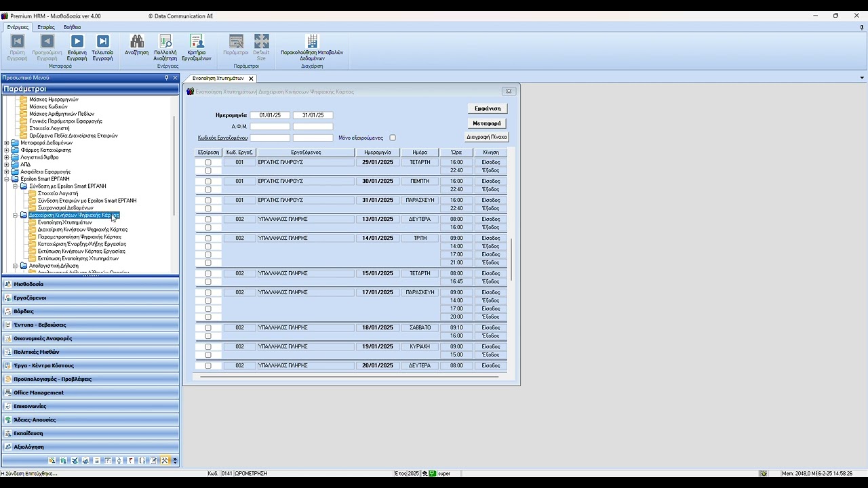The width and height of the screenshot is (868, 488).
Task: Open Πολλαπλή Αναζήτηση multiple search
Action: pos(165,48)
